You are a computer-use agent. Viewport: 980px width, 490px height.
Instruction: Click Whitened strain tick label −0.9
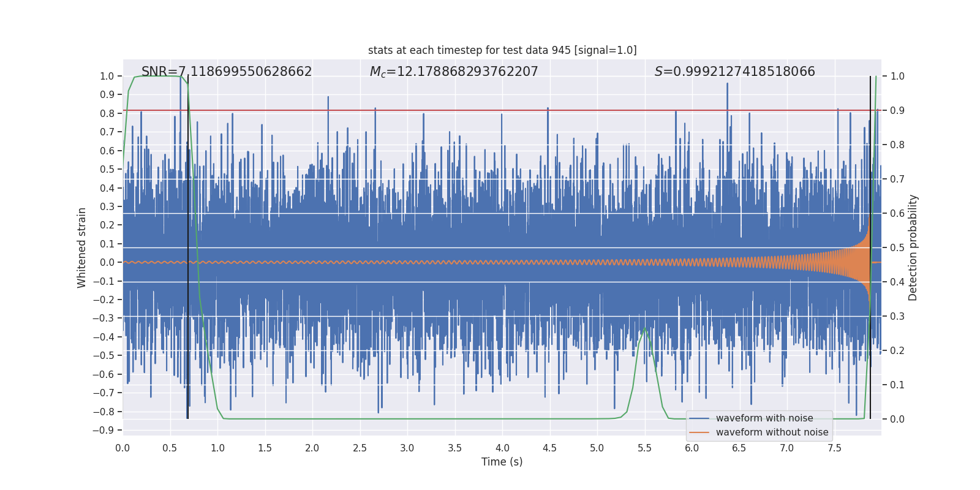(104, 430)
